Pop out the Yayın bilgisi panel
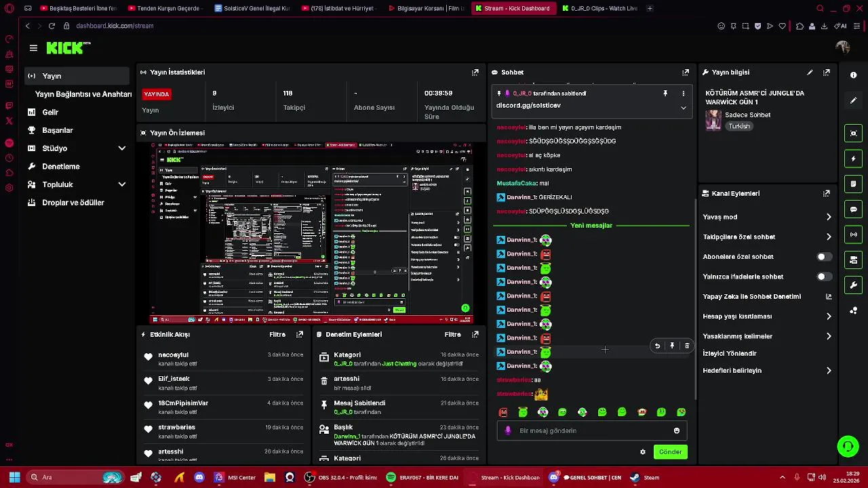868x488 pixels. point(826,72)
